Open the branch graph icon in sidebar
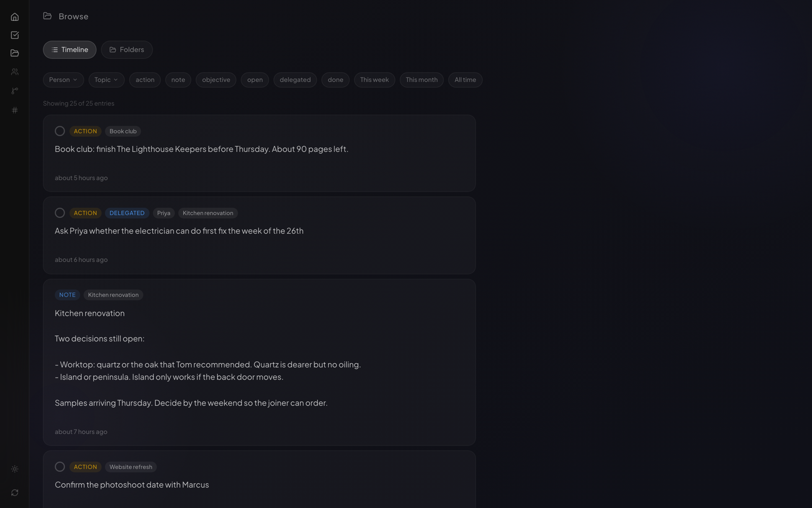The width and height of the screenshot is (812, 508). pyautogui.click(x=15, y=91)
